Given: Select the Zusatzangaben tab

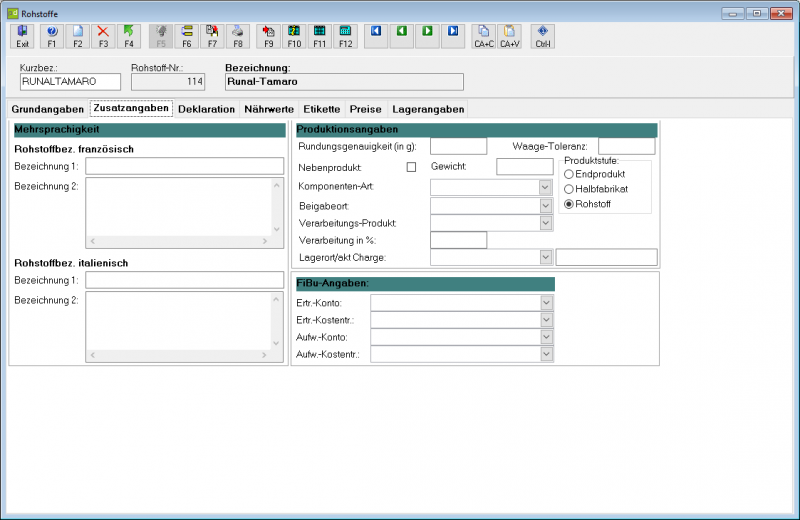Looking at the screenshot, I should click(x=131, y=108).
